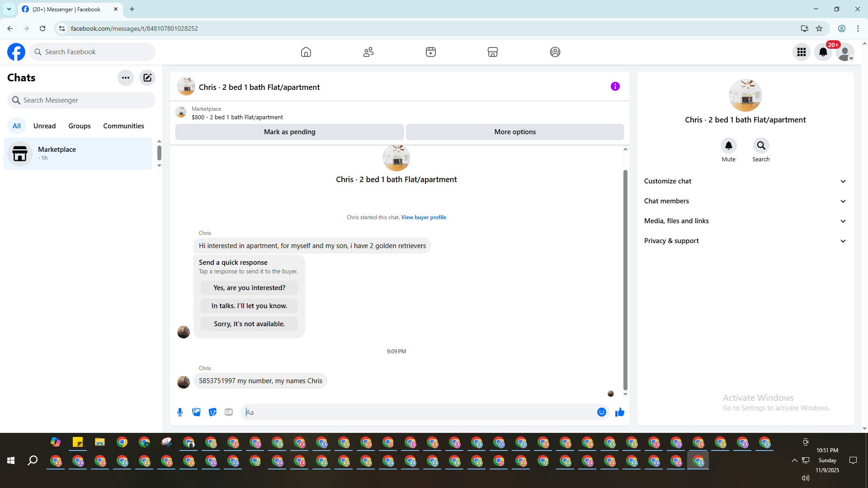This screenshot has height=488, width=868.
Task: Open Sticky Notes from the taskbar
Action: click(x=78, y=442)
